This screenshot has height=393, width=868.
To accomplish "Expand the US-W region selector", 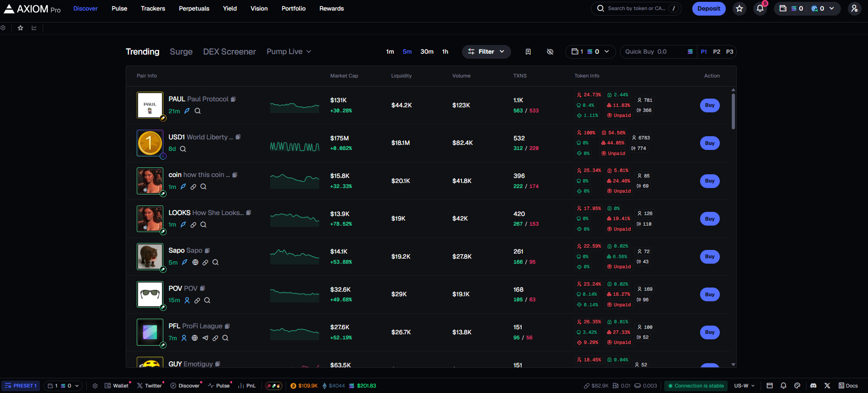I will point(744,386).
